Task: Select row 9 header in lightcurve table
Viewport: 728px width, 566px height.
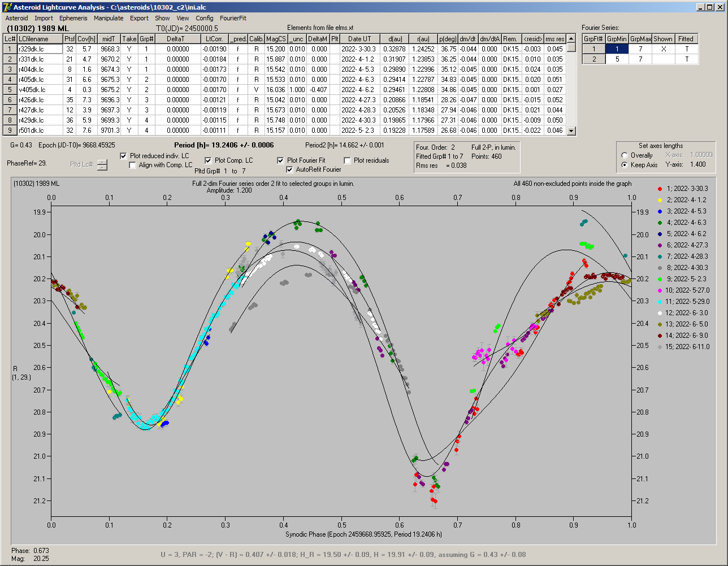Action: coord(10,130)
